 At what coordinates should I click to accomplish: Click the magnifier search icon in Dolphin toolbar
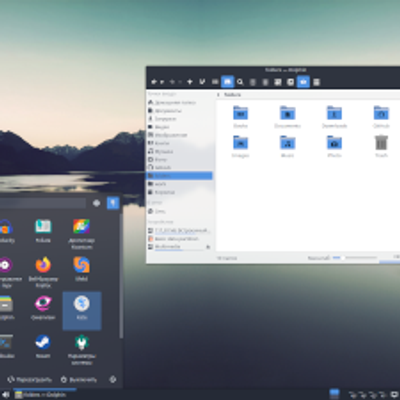pos(240,82)
